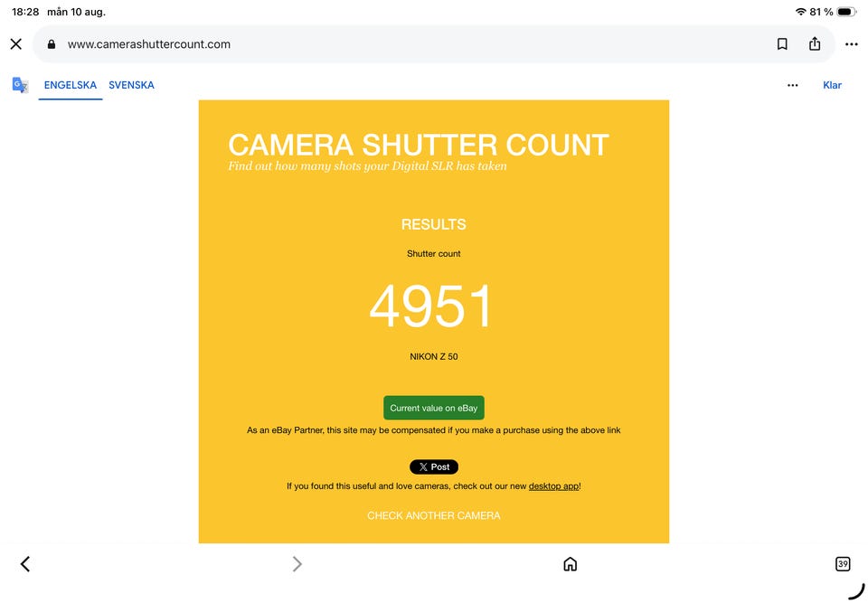868x603 pixels.
Task: Go forward with the right arrow
Action: point(297,564)
